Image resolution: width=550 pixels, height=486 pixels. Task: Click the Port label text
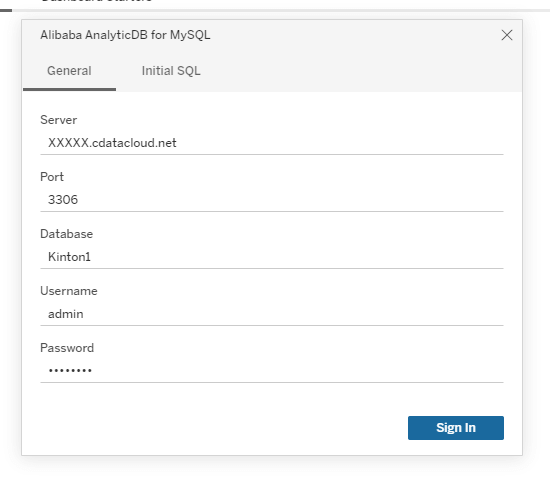click(52, 177)
